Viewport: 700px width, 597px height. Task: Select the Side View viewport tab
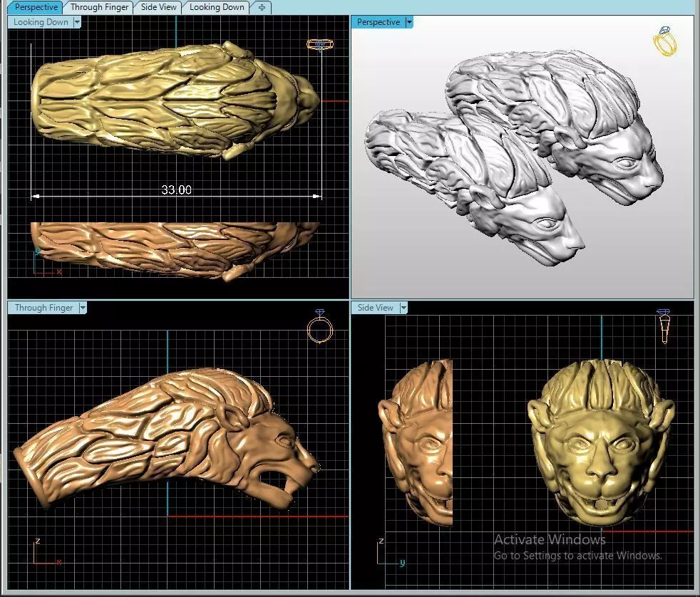(x=158, y=7)
